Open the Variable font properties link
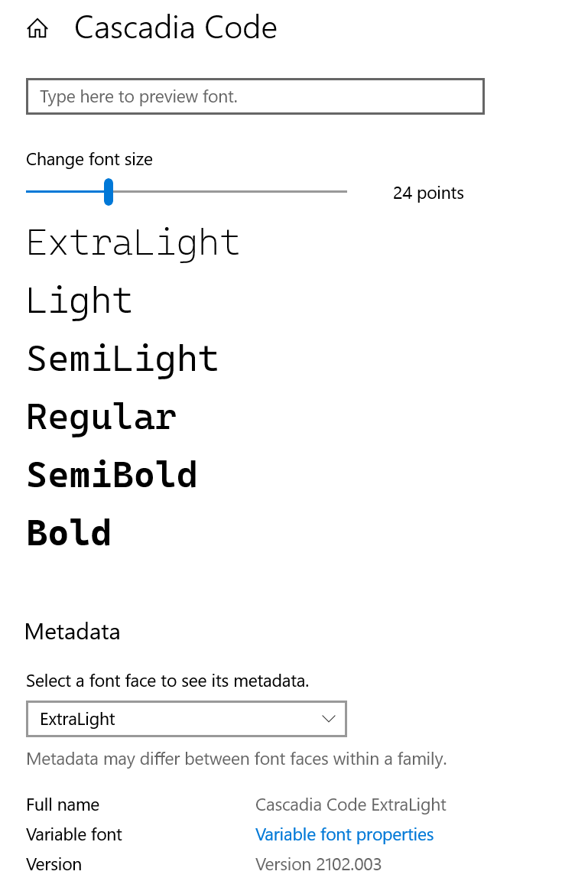This screenshot has width=588, height=881. point(344,834)
